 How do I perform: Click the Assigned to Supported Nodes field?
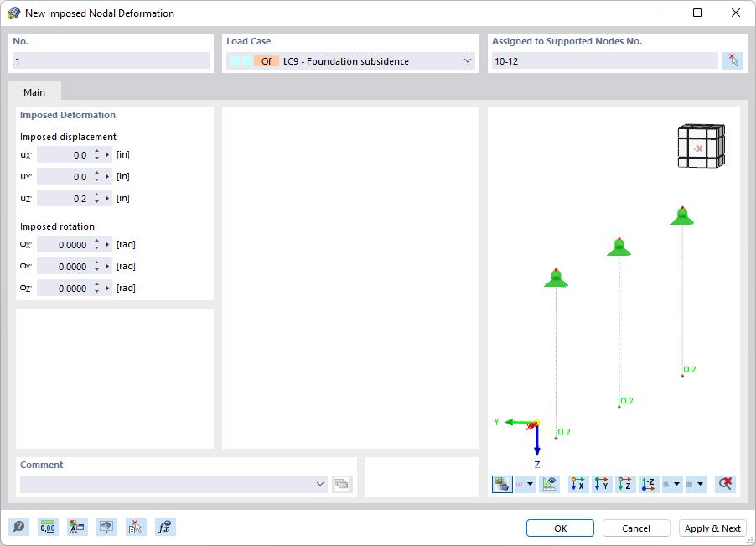(x=605, y=60)
